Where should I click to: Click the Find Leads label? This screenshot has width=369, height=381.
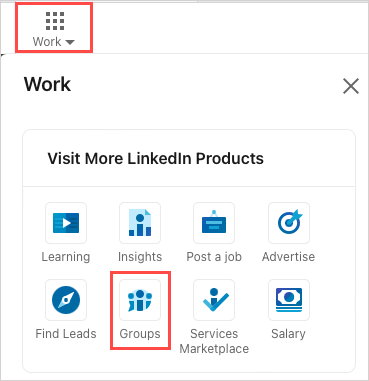pos(66,334)
